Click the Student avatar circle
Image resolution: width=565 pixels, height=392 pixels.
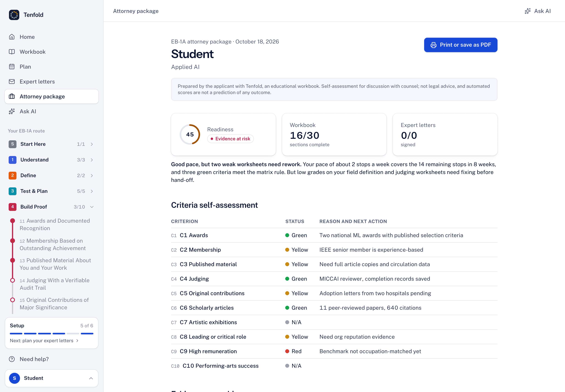(15, 378)
